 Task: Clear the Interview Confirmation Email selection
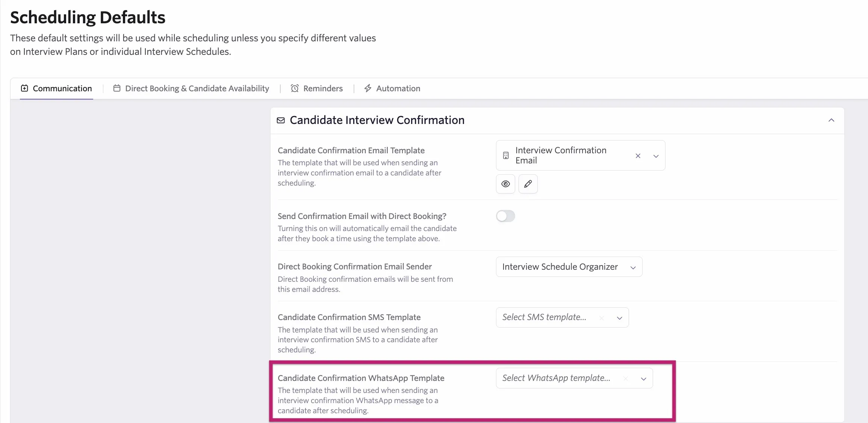coord(638,156)
